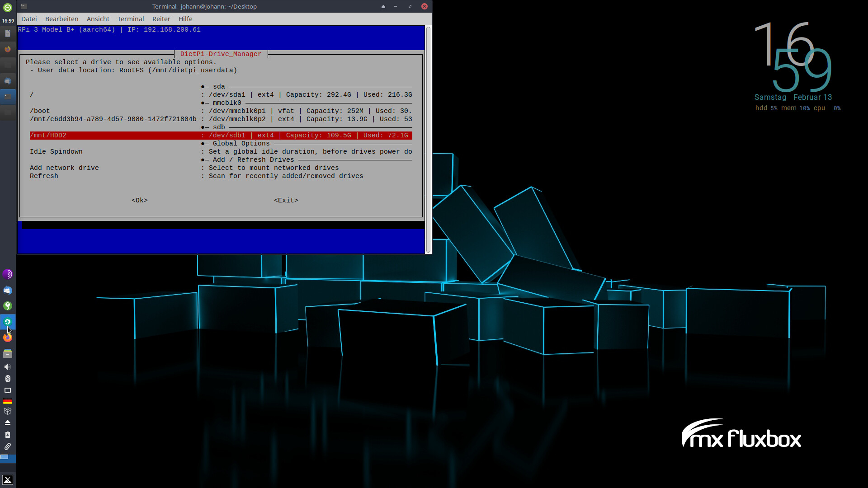Click the battery power status icon
This screenshot has height=488, width=868.
click(8, 435)
